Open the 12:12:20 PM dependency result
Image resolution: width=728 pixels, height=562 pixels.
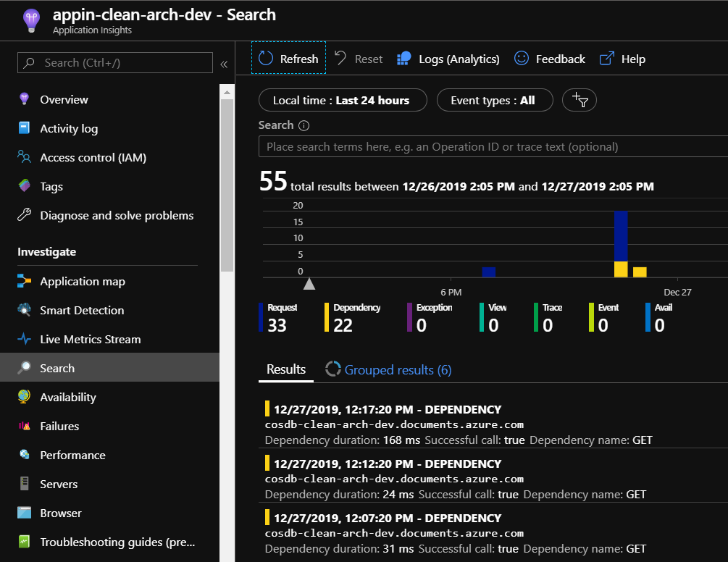pyautogui.click(x=493, y=478)
